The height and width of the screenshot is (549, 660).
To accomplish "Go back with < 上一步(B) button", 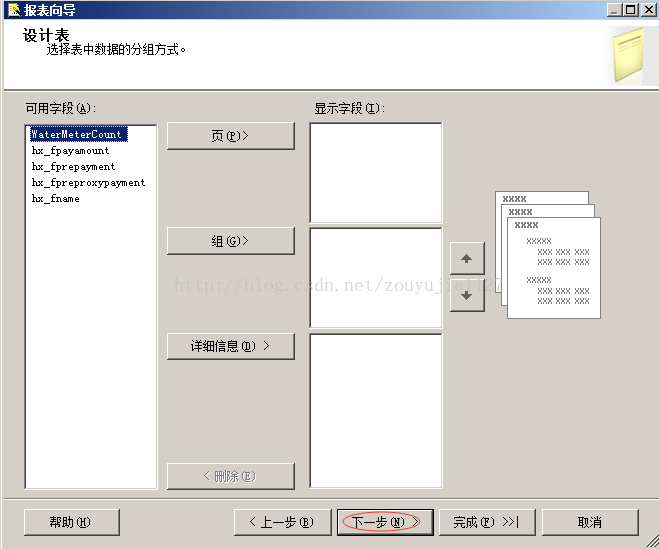I will [282, 522].
